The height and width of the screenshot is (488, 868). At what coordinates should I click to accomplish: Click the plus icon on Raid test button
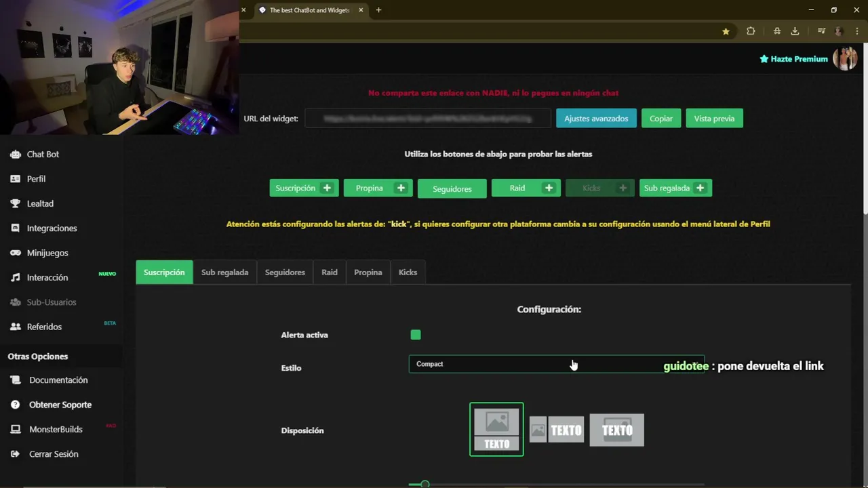point(549,188)
